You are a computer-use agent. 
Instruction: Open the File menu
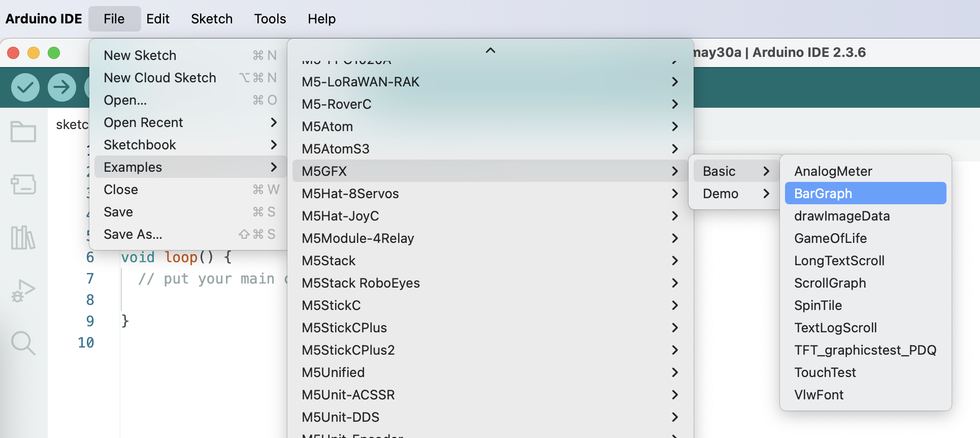coord(114,19)
